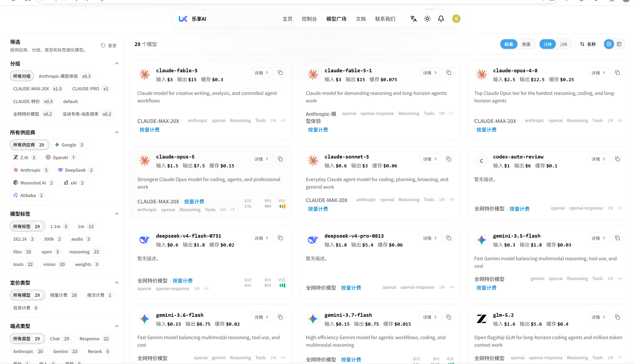Viewport: 635px width, 364px height.
Task: Filter by 按量计费 pricing type
Action: click(64, 295)
